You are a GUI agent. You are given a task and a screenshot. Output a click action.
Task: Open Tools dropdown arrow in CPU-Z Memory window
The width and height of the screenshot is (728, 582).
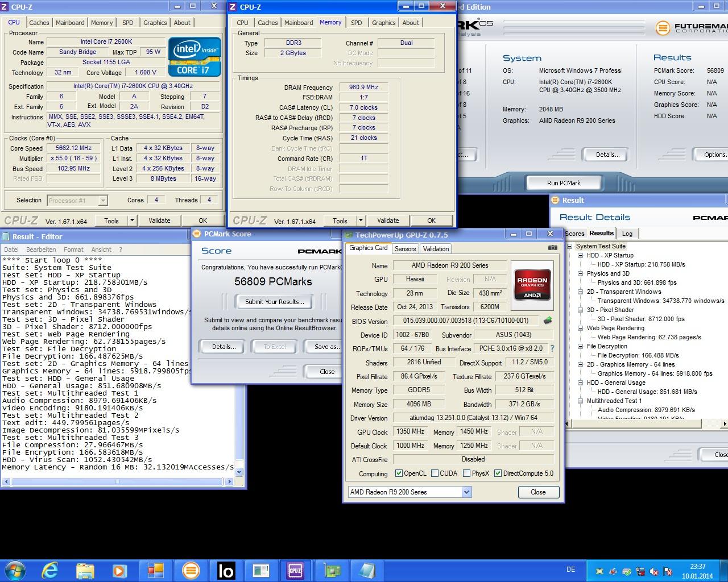tap(361, 221)
